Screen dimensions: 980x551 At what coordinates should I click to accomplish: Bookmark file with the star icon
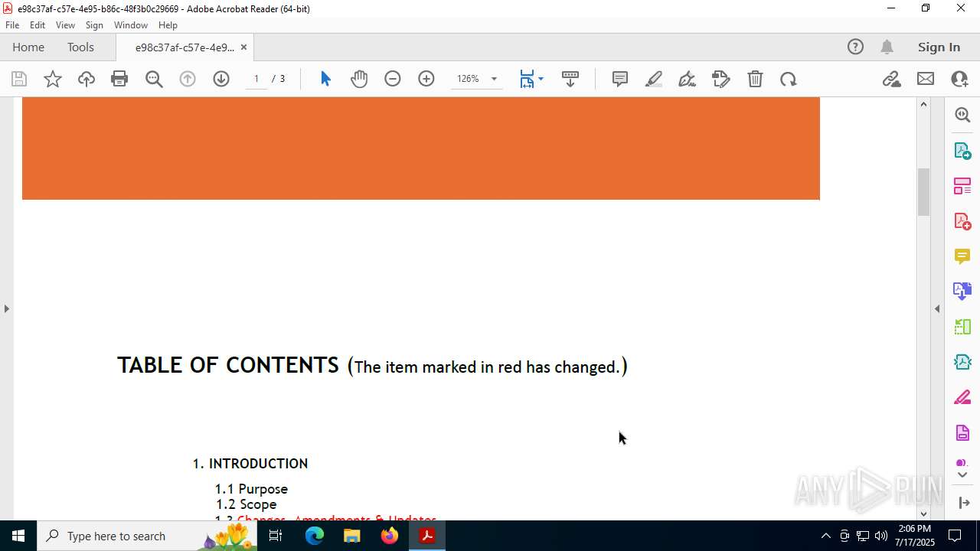pos(53,79)
